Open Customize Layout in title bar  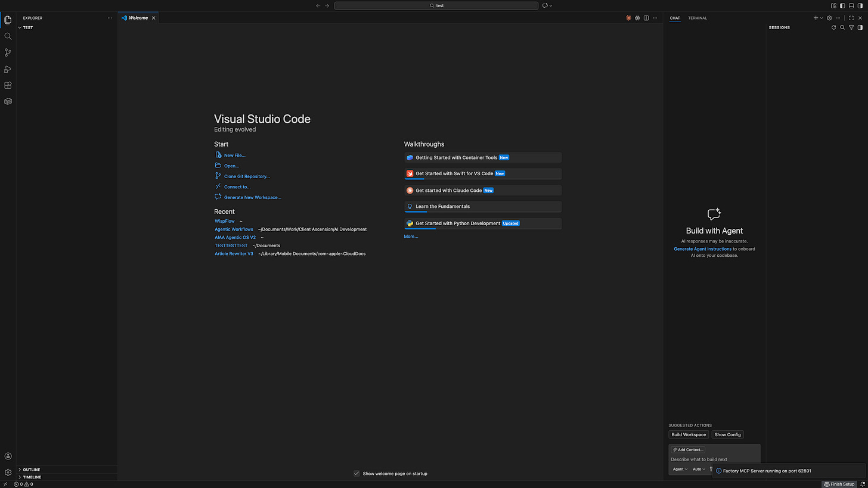click(x=833, y=5)
